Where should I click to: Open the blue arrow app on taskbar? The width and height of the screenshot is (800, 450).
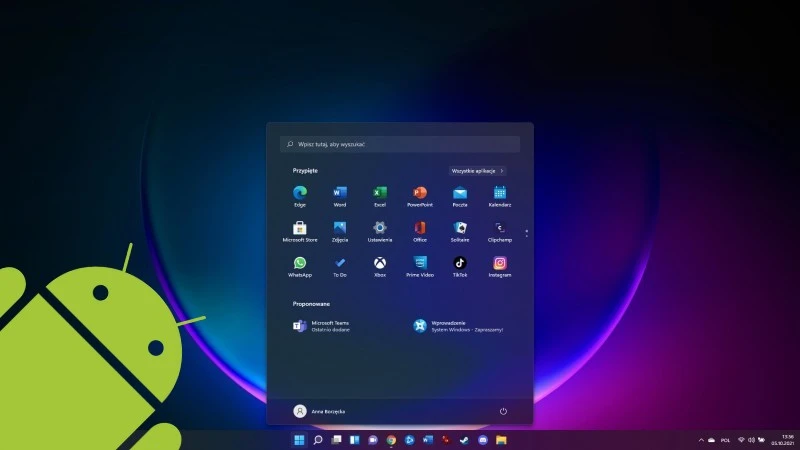(x=409, y=440)
